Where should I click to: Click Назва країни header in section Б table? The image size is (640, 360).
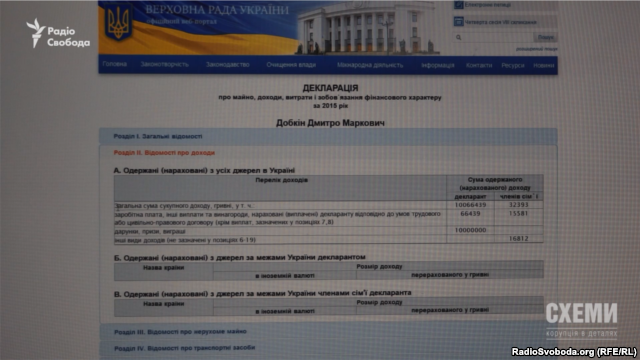coord(163,268)
